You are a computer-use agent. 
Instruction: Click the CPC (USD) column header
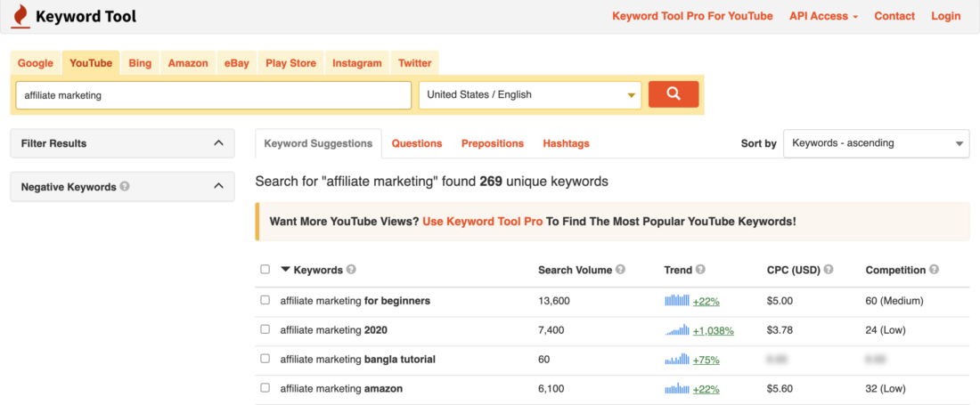(x=794, y=270)
